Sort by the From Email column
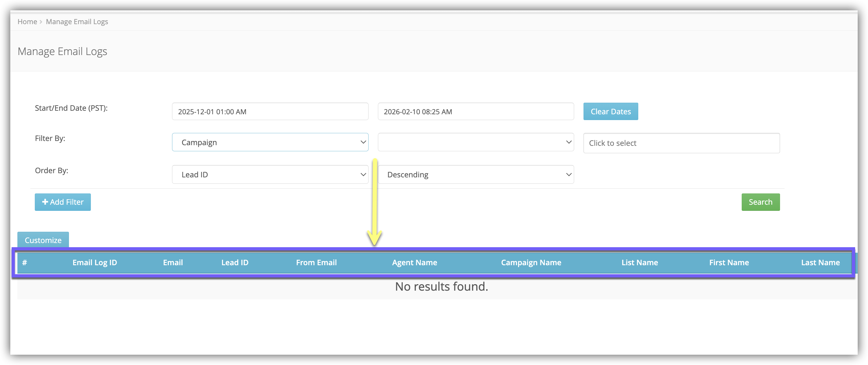 pos(316,263)
